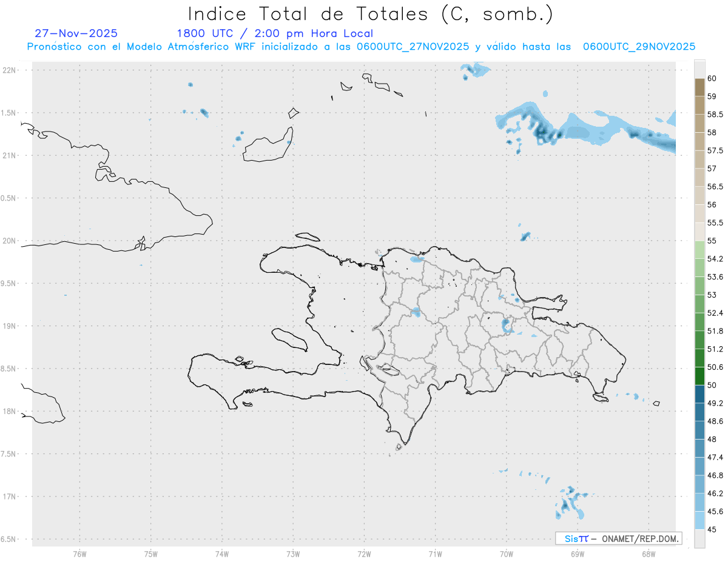Image resolution: width=728 pixels, height=562 pixels.
Task: Click the longitude axis label '75W'
Action: (150, 554)
